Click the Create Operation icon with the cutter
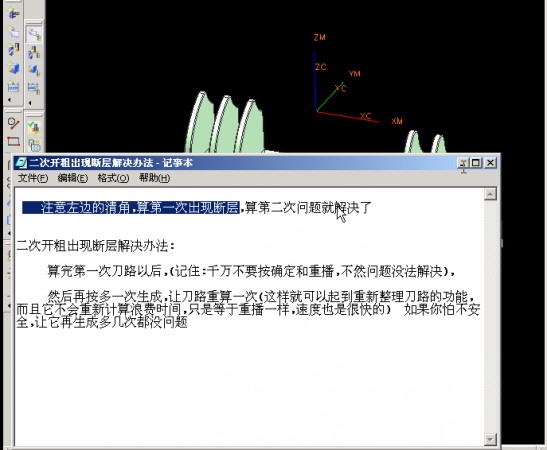 pos(13,14)
